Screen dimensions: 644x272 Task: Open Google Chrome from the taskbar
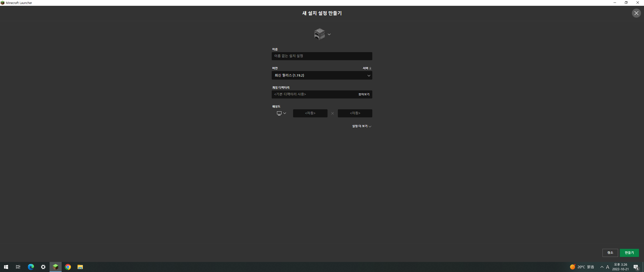pos(68,267)
